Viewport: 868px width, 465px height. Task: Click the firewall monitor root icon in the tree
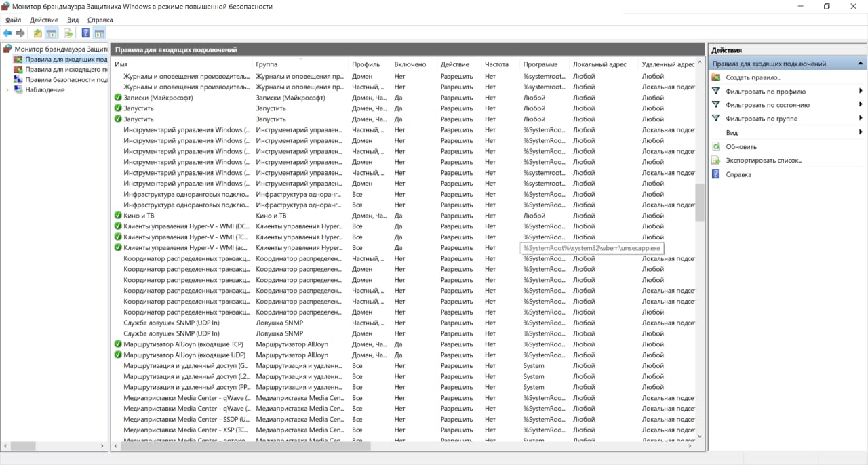pyautogui.click(x=8, y=49)
